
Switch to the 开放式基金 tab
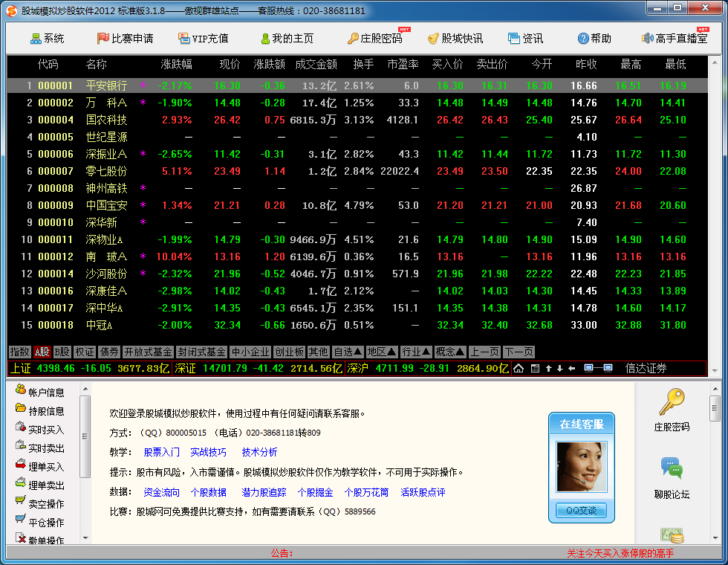(148, 352)
